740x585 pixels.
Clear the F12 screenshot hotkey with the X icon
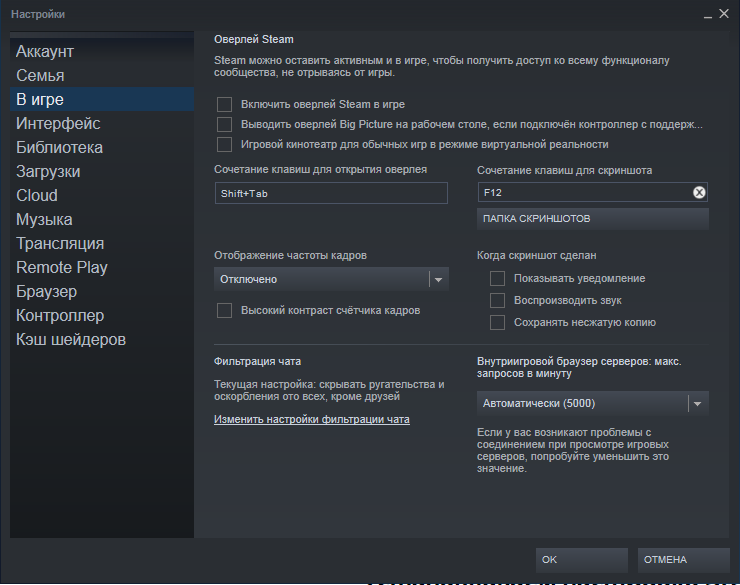point(699,192)
